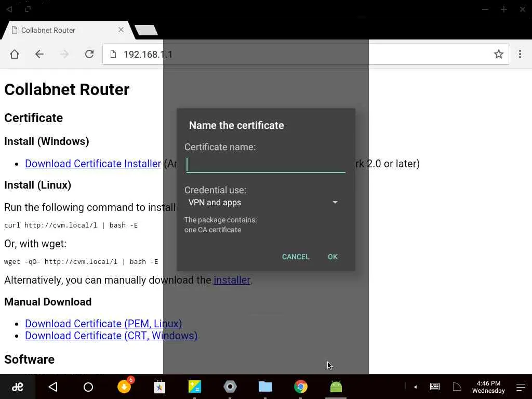Click the Install (Windows) heading
Viewport: 532px width, 399px height.
(x=46, y=141)
